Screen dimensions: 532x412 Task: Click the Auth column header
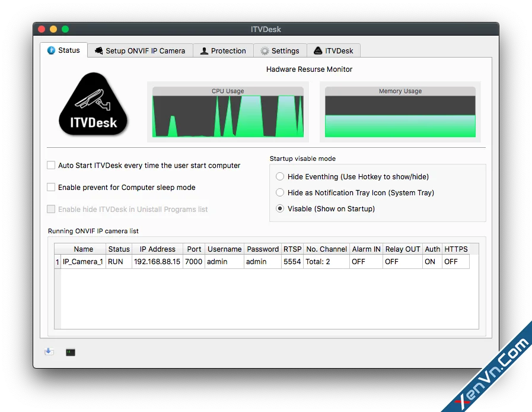tap(432, 249)
